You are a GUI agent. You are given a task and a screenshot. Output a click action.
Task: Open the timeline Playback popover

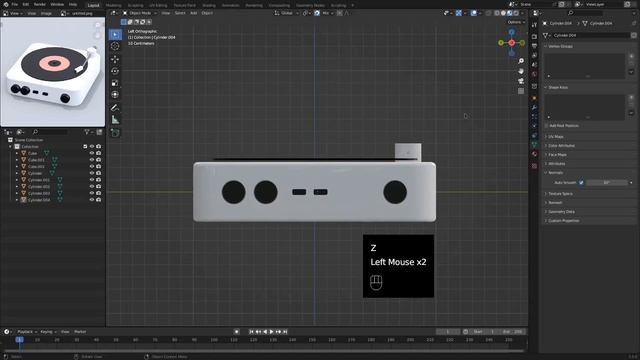tap(27, 332)
